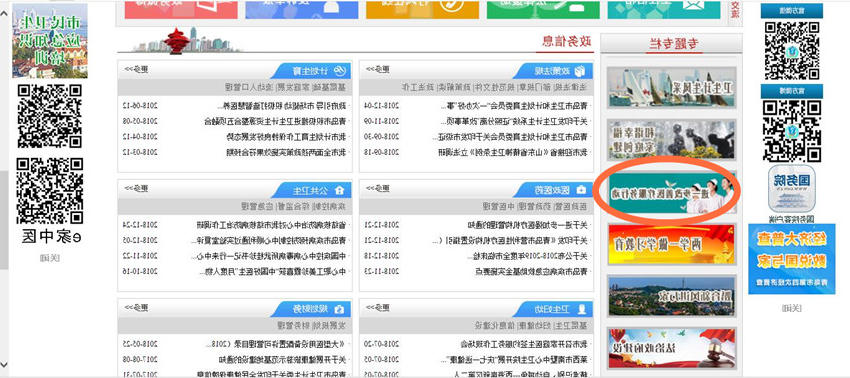This screenshot has width=850, height=378.
Task: Close the e家中医 QR panel via 关闭
Action: [50, 258]
